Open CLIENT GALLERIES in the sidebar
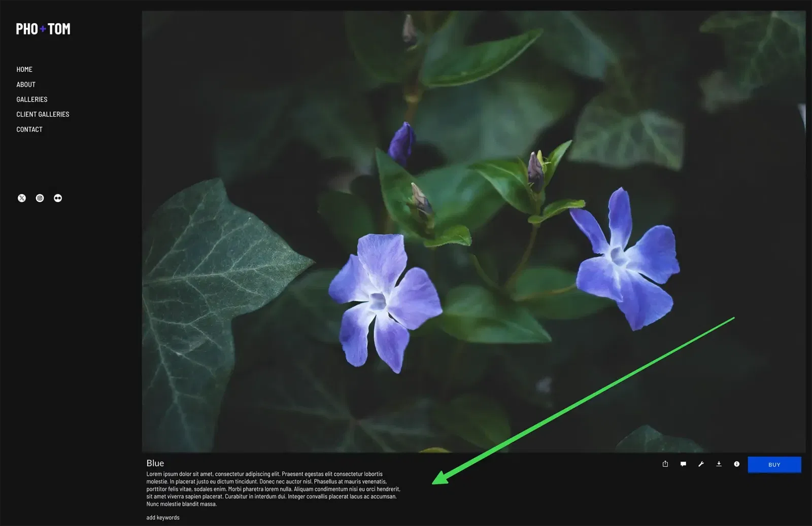This screenshot has height=526, width=812. coord(43,115)
